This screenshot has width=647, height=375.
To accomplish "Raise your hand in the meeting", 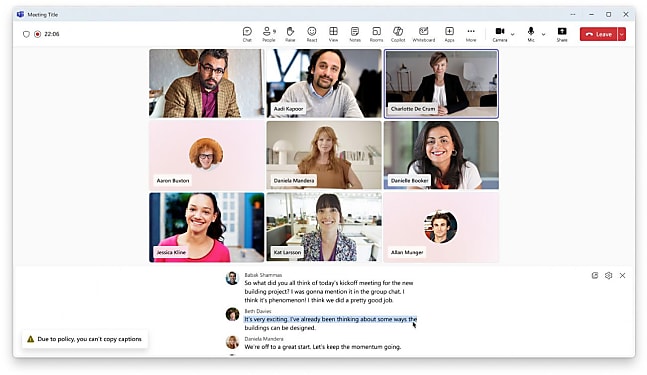I will (x=290, y=34).
